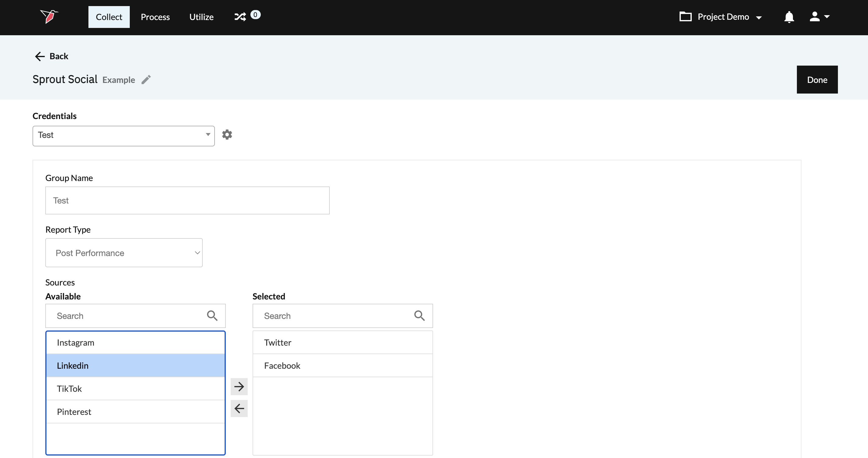Viewport: 868px width, 458px height.
Task: Click the Selected search magnifier icon
Action: coord(419,316)
